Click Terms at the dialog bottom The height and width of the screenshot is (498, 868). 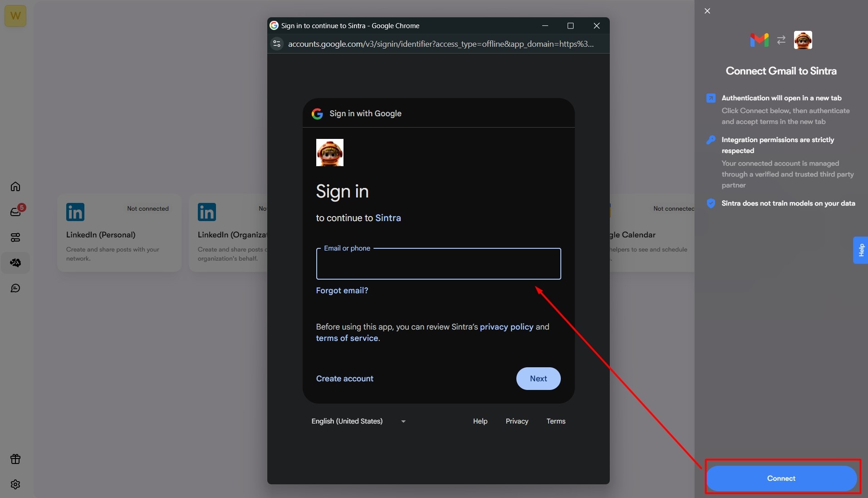point(556,421)
